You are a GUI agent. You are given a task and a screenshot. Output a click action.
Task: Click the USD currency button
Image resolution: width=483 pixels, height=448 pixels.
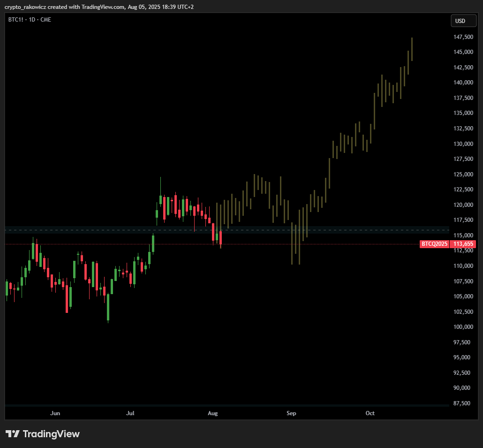pos(463,21)
